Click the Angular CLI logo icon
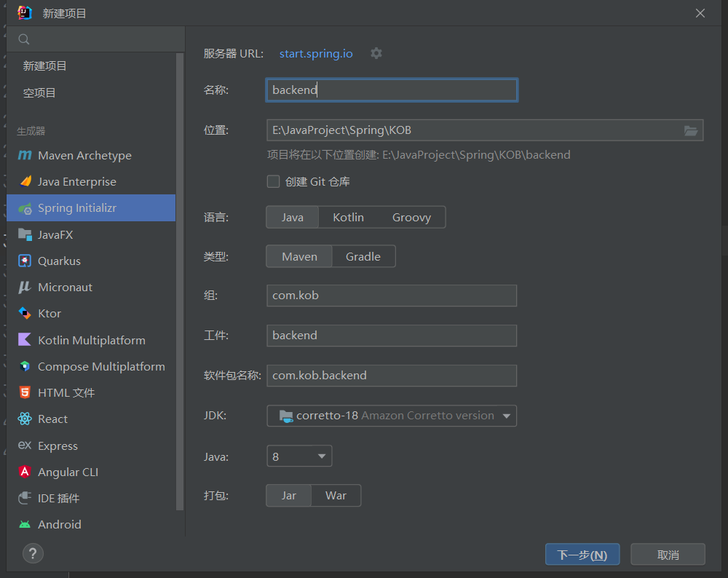 25,472
